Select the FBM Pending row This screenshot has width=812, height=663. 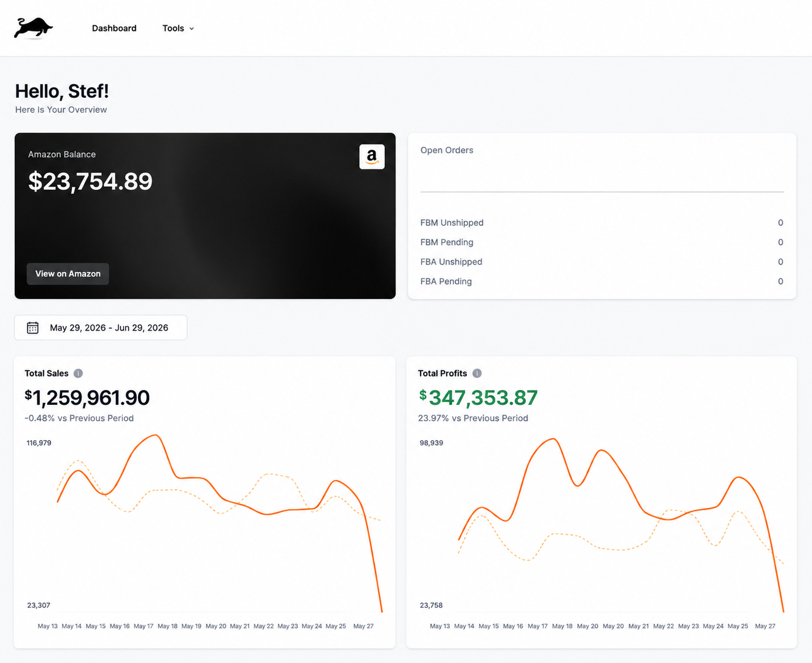(602, 242)
